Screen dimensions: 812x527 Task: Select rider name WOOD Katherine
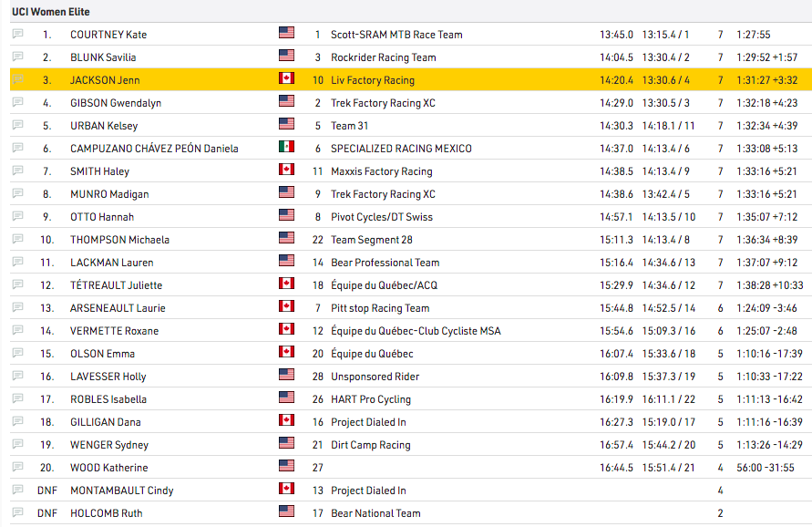point(108,468)
